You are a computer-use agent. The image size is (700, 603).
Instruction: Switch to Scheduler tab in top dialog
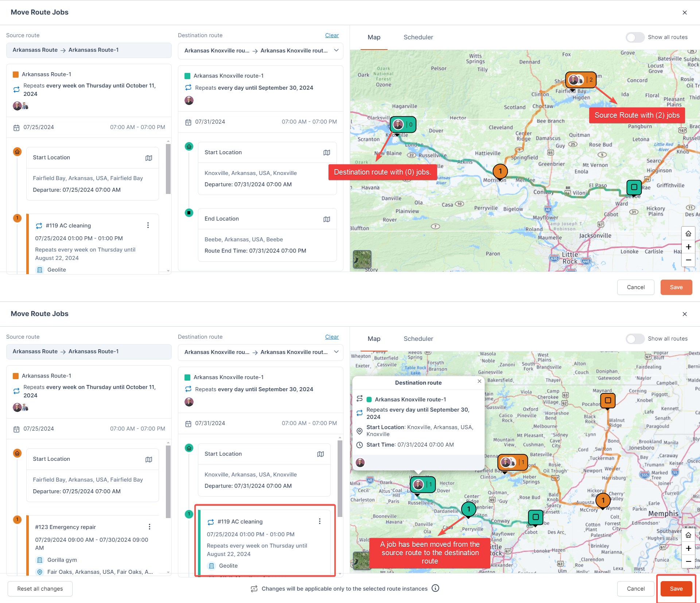tap(418, 37)
